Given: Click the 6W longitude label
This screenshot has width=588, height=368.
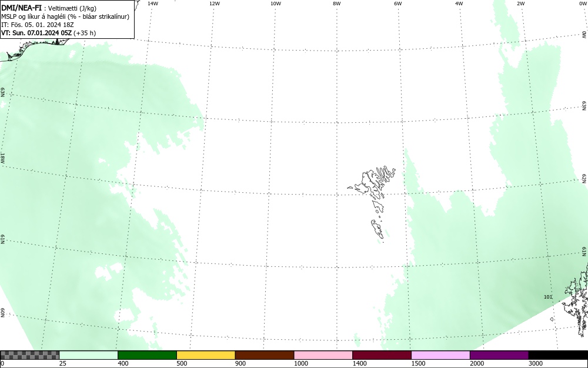Looking at the screenshot, I should click(398, 4).
